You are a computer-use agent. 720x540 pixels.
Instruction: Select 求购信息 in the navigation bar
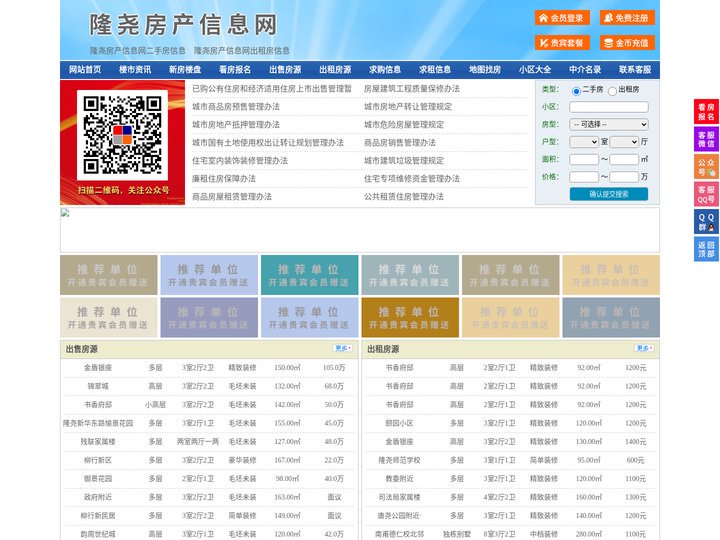point(385,70)
